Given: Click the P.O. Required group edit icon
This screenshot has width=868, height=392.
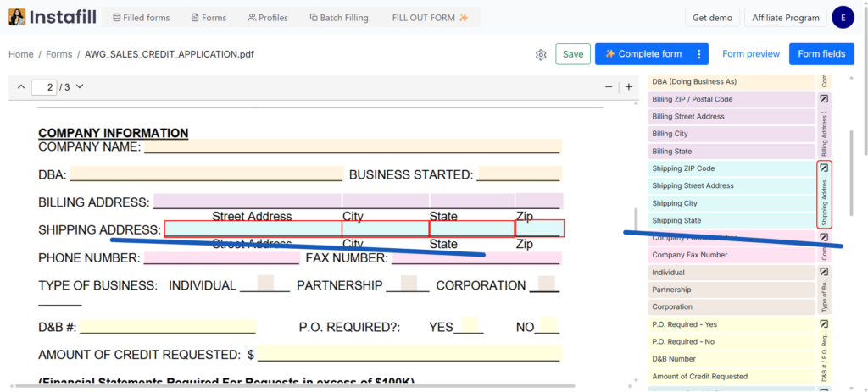Looking at the screenshot, I should [x=824, y=324].
